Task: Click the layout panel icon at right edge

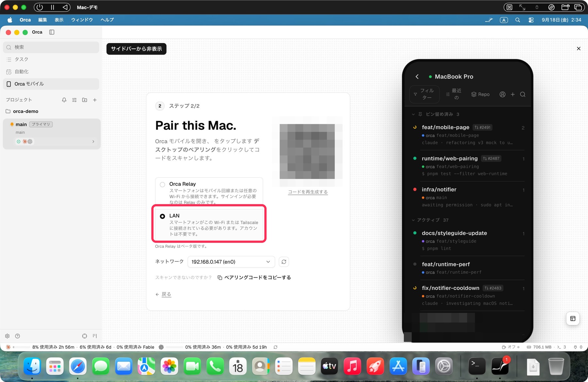Action: coord(573,319)
